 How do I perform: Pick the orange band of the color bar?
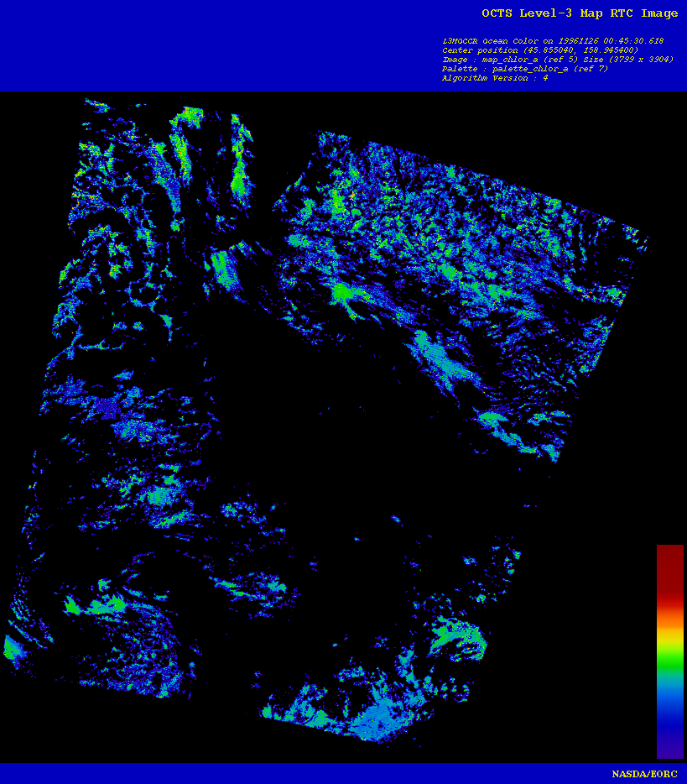669,617
